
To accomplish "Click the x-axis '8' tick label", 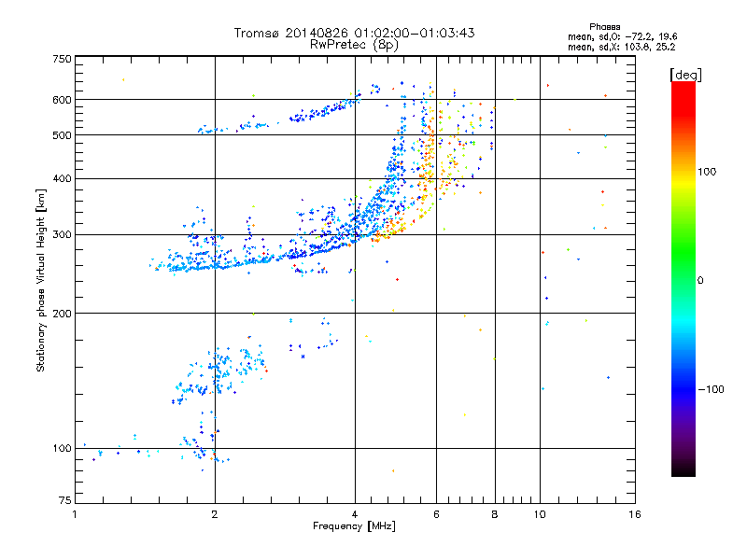I will 495,514.
